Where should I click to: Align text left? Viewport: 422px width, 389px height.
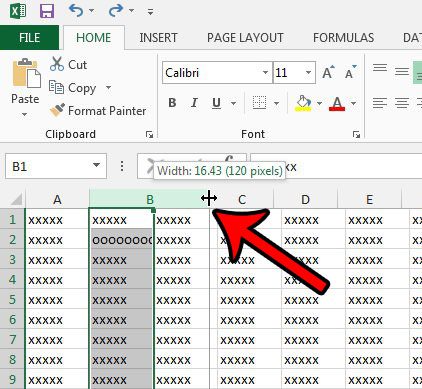[x=380, y=103]
